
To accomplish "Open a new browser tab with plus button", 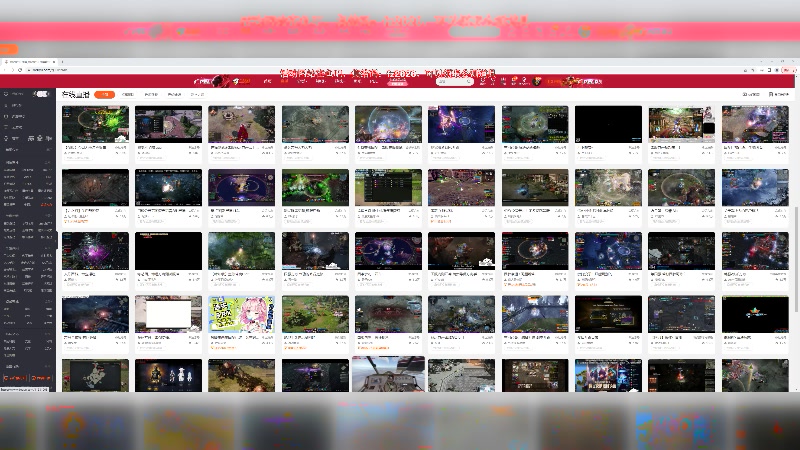I will [x=62, y=62].
